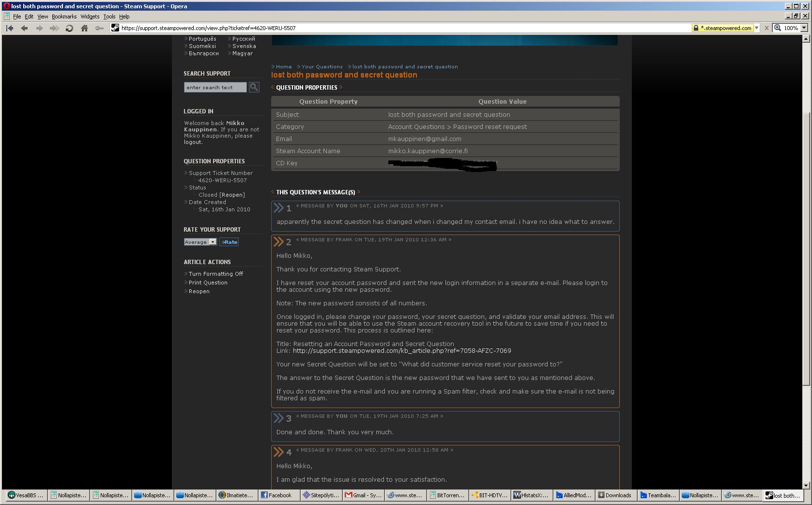The image size is (812, 505).
Task: Open the Widgets menu
Action: pos(90,16)
